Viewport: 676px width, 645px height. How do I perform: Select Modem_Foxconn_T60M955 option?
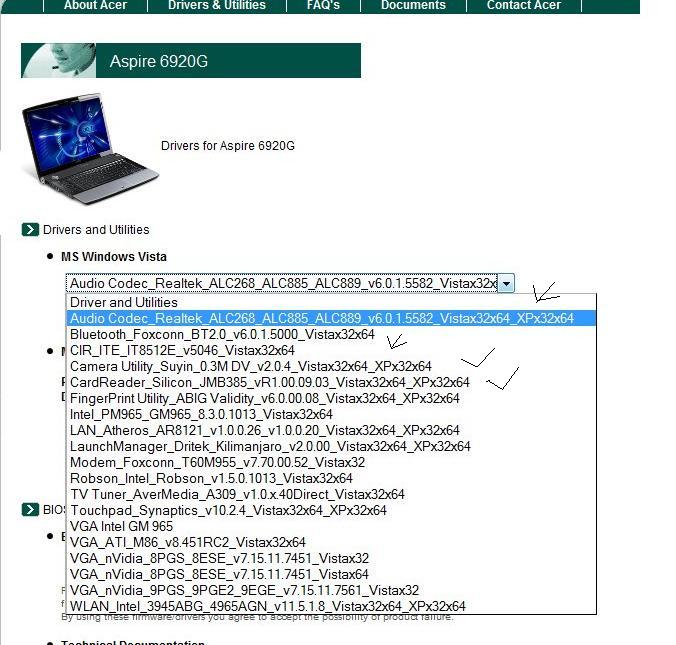(331, 462)
